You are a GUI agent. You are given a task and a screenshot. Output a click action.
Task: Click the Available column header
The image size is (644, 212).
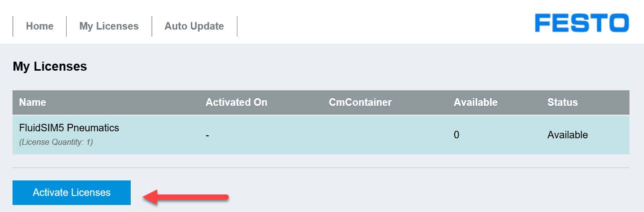click(x=476, y=102)
